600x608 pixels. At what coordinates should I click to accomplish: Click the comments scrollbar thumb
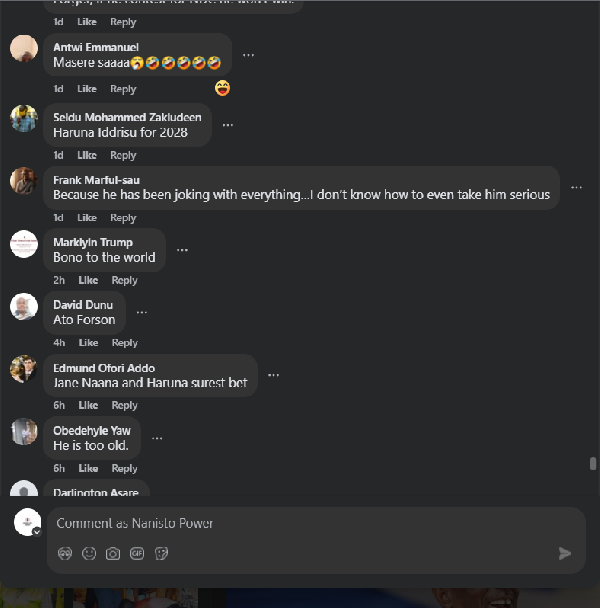pyautogui.click(x=593, y=463)
